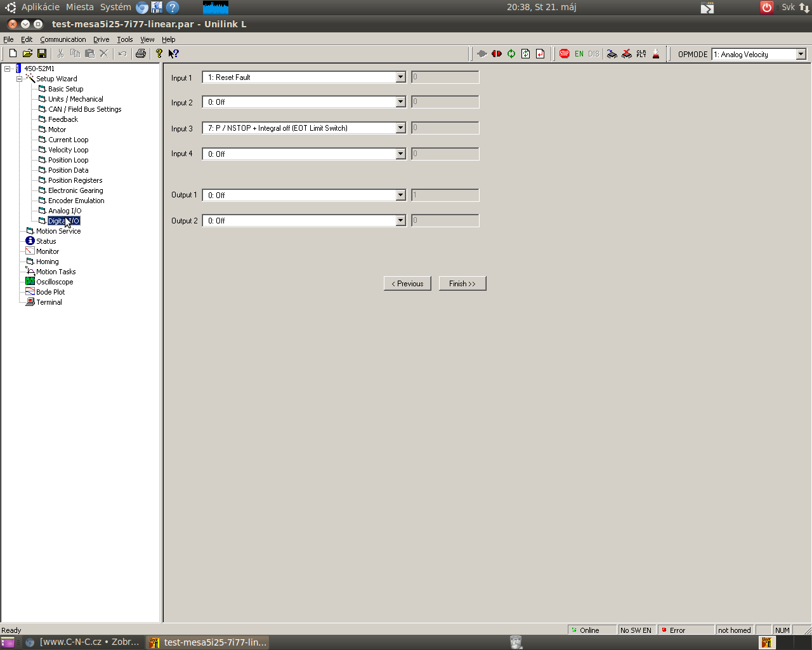Open the Help menu
Viewport: 812px width, 650px height.
169,39
